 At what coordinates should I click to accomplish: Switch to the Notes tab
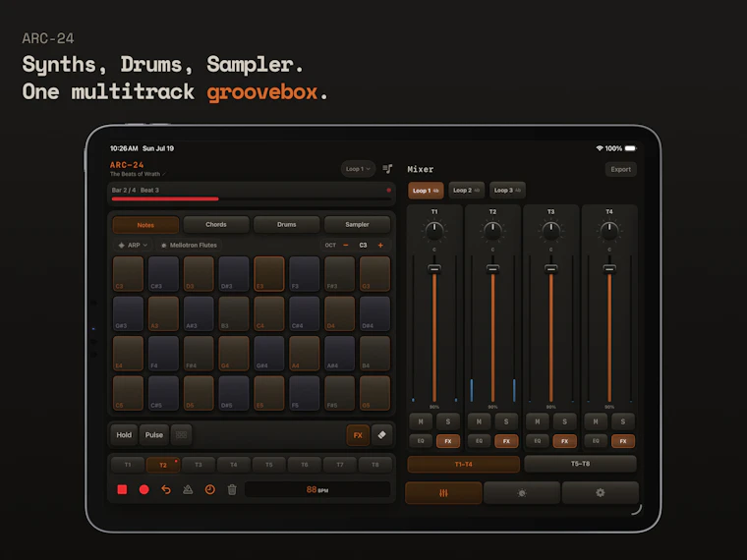(145, 225)
